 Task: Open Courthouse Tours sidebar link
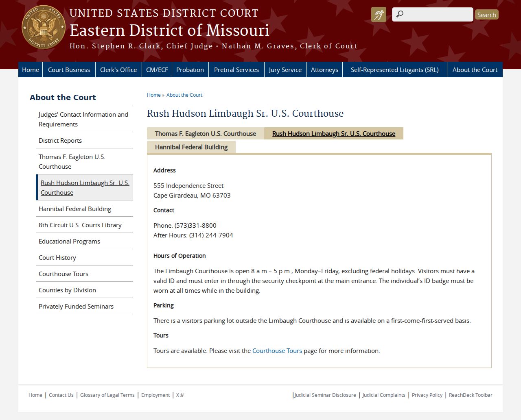(x=84, y=274)
